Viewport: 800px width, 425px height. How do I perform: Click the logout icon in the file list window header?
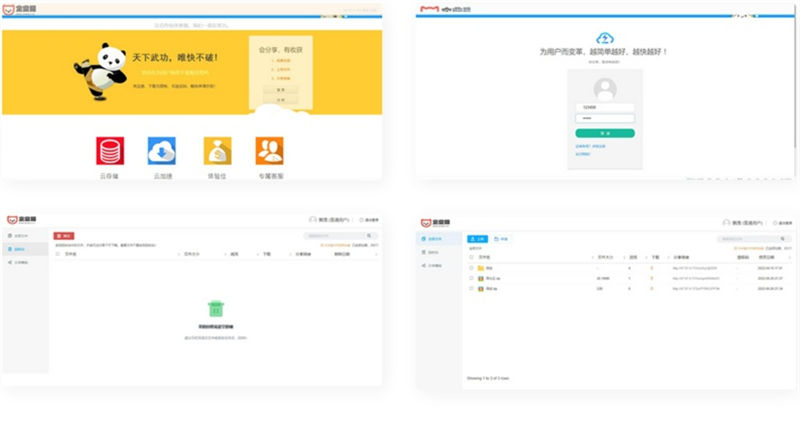(x=776, y=223)
